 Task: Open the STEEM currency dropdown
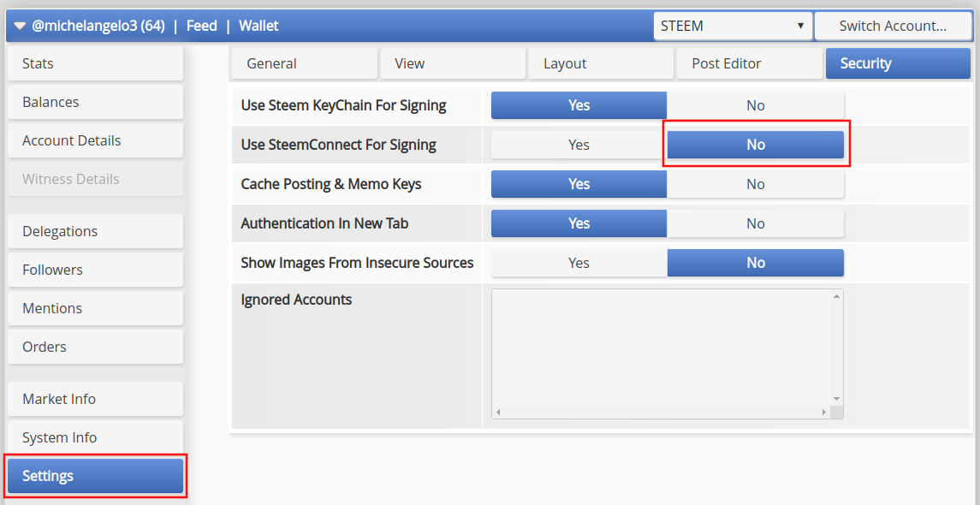[733, 26]
